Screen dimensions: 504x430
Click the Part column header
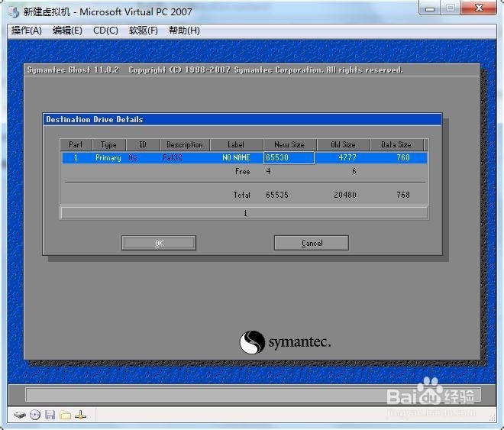click(x=76, y=144)
